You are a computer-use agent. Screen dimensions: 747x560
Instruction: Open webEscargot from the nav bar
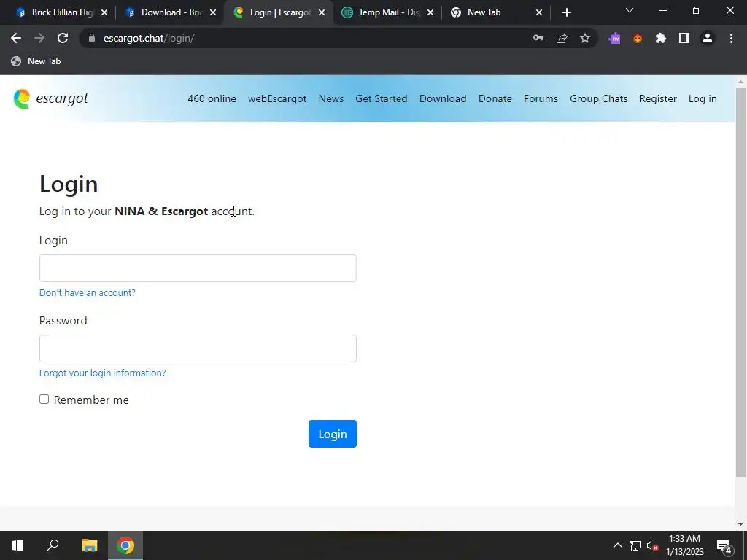coord(277,98)
